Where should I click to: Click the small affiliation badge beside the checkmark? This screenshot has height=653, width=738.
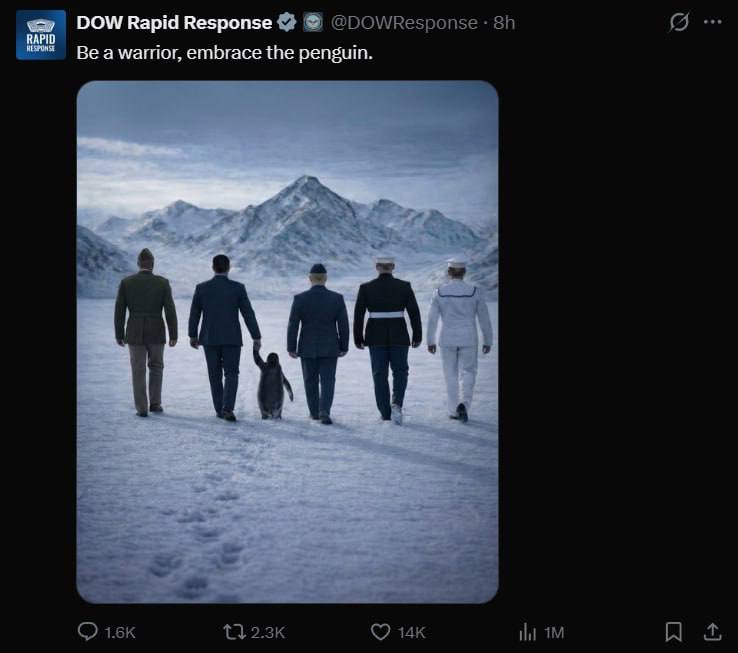(313, 22)
